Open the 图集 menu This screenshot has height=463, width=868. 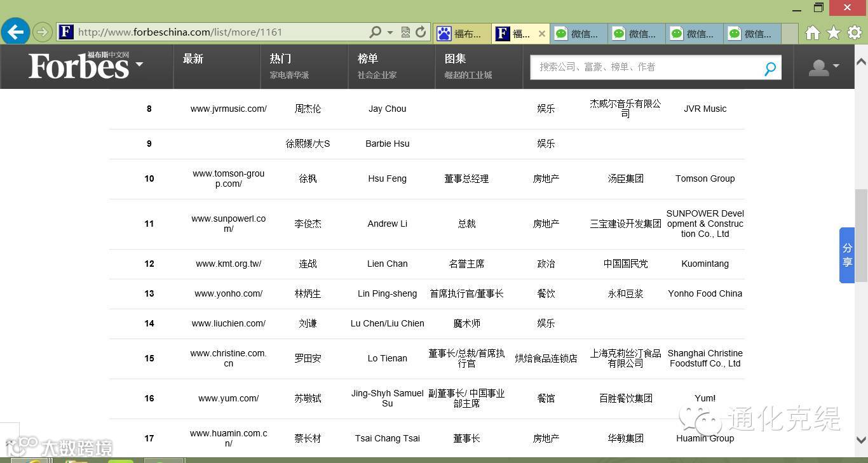455,59
